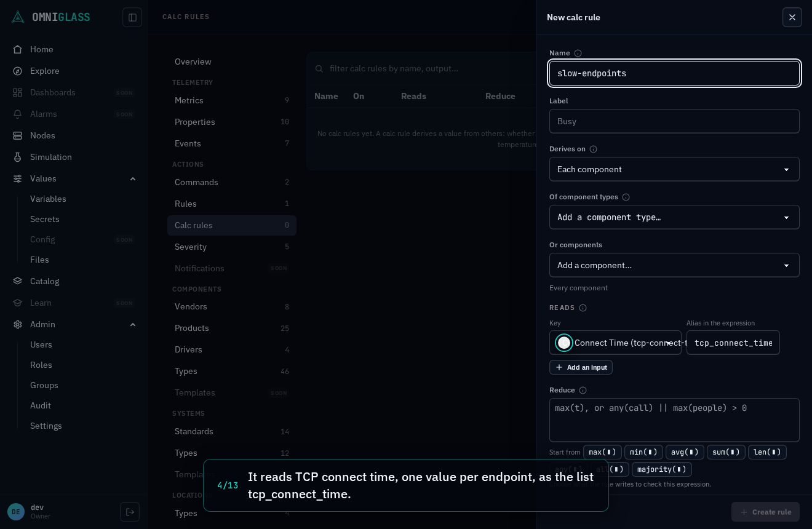Focus the Name input with slow-endpoints

pos(674,73)
